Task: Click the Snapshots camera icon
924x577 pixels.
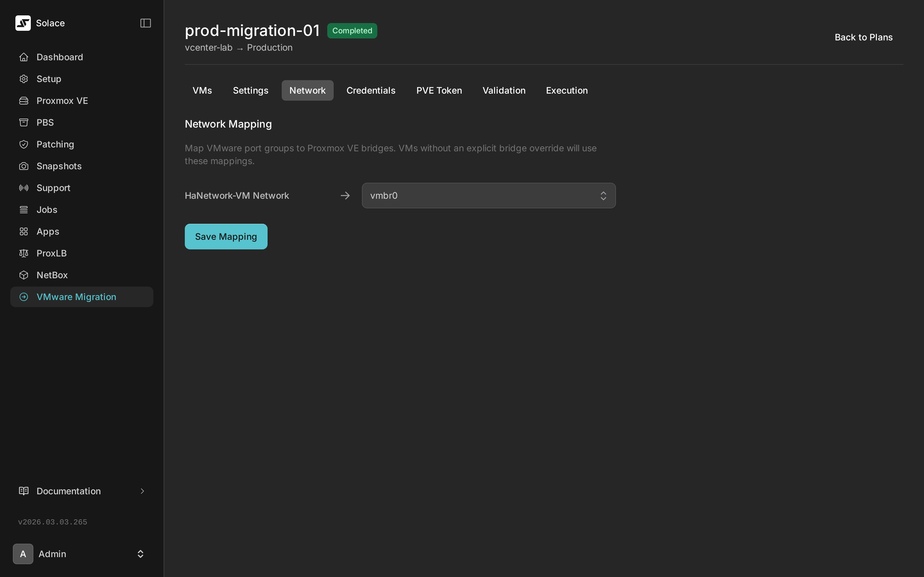Action: tap(24, 166)
